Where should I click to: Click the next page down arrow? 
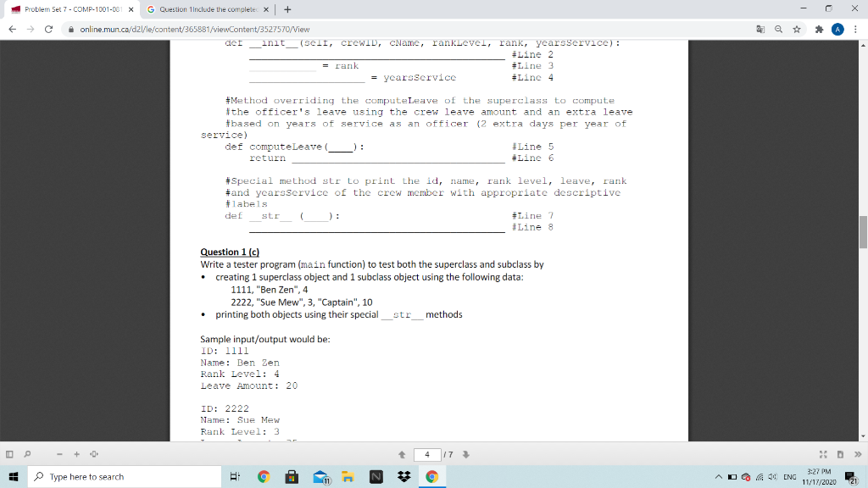[x=467, y=454]
